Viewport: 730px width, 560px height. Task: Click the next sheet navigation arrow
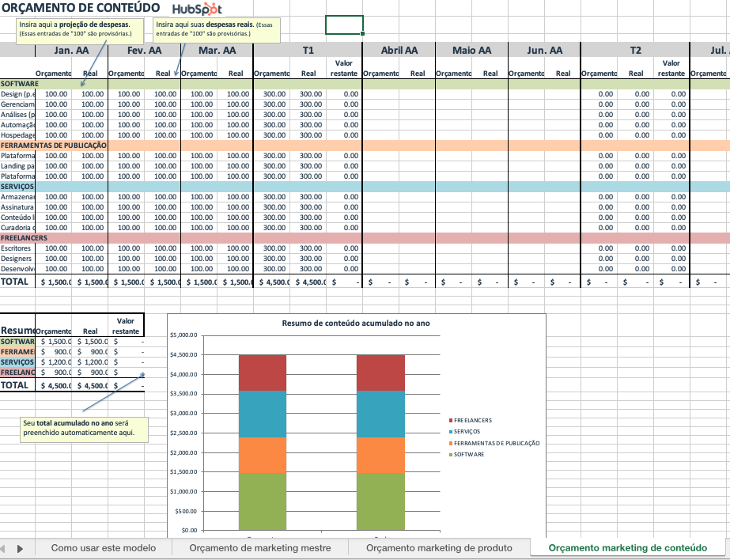pyautogui.click(x=20, y=548)
